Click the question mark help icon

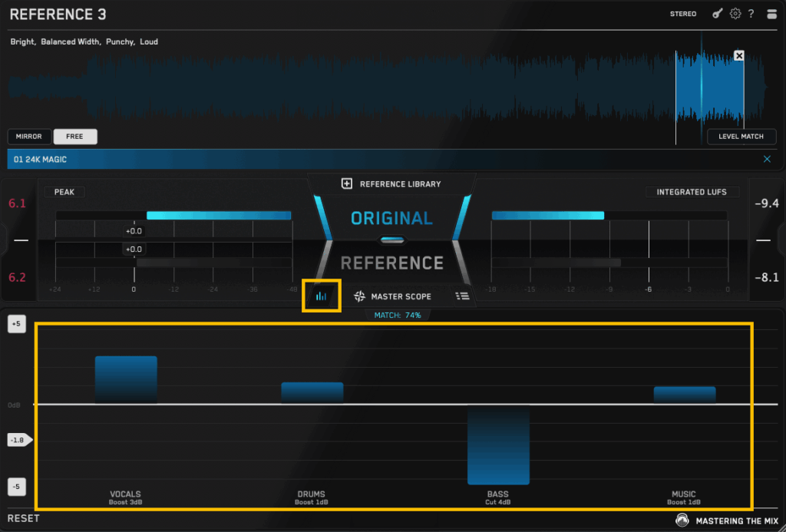point(751,14)
